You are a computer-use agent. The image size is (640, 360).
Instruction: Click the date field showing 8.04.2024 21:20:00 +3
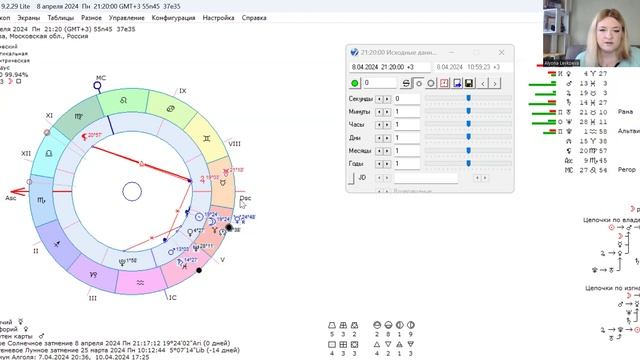tap(390, 67)
